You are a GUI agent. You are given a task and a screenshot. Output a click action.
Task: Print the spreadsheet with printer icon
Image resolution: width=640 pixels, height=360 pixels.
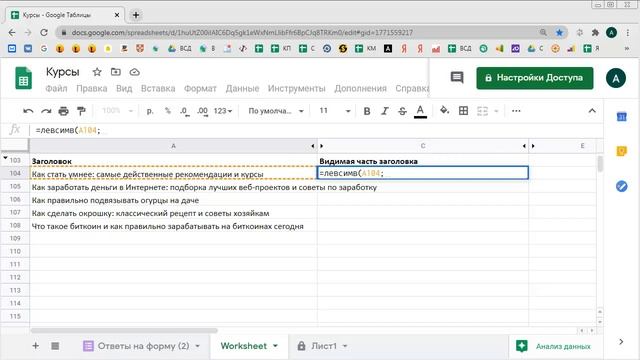point(63,111)
